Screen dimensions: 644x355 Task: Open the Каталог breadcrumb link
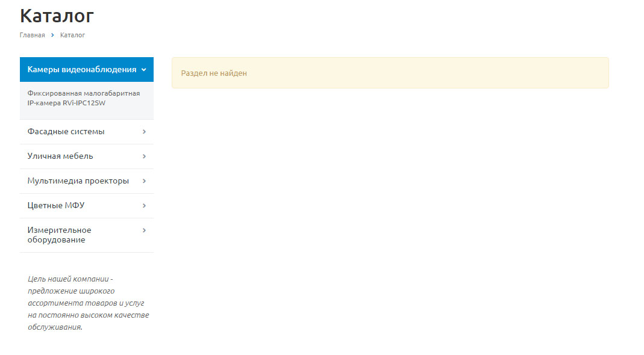click(72, 35)
